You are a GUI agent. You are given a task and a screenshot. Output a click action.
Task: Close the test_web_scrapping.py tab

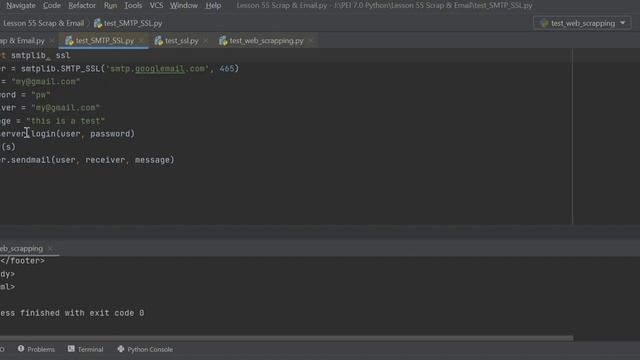pyautogui.click(x=311, y=40)
